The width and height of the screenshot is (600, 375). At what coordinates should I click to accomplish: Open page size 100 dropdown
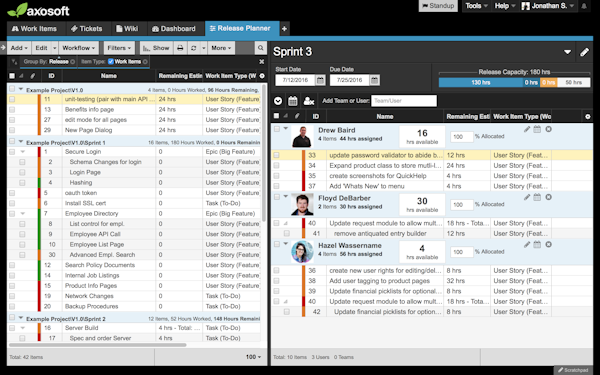(x=253, y=357)
